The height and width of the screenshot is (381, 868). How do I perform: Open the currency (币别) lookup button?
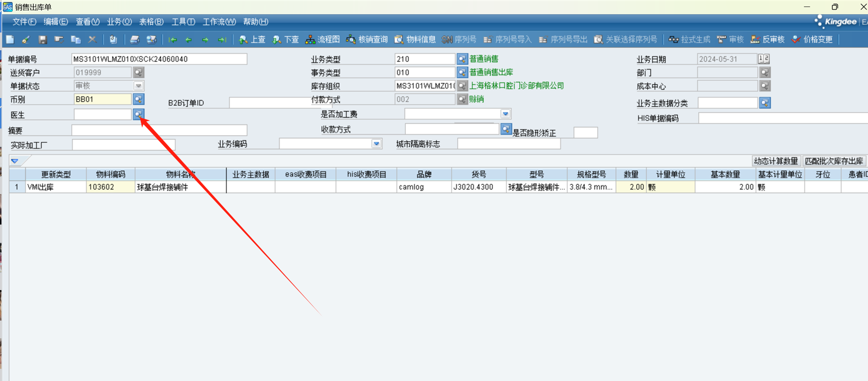138,99
